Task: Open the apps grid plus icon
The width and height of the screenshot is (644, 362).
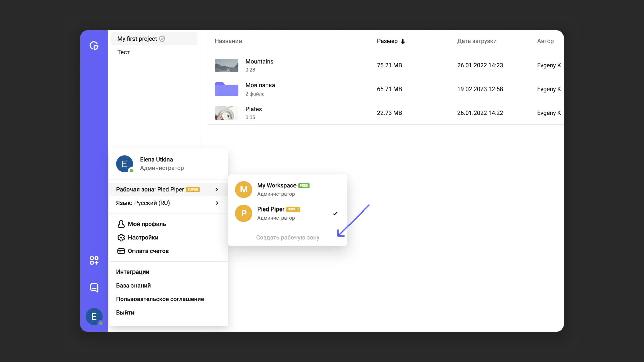Action: point(94,260)
